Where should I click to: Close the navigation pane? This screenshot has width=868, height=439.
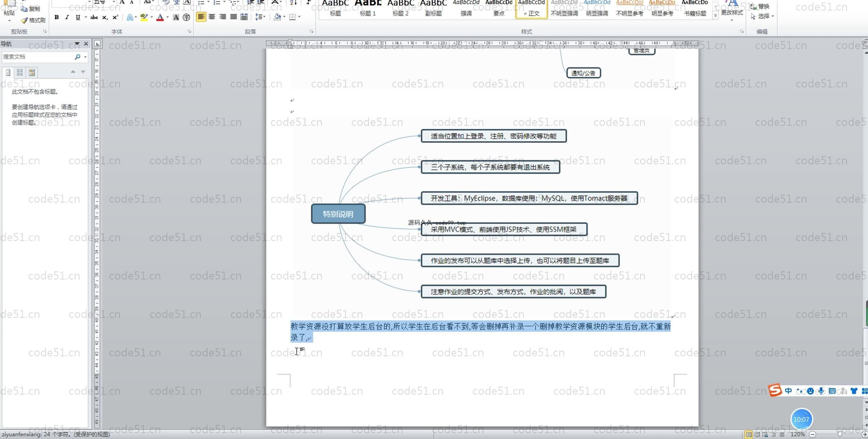pyautogui.click(x=86, y=44)
